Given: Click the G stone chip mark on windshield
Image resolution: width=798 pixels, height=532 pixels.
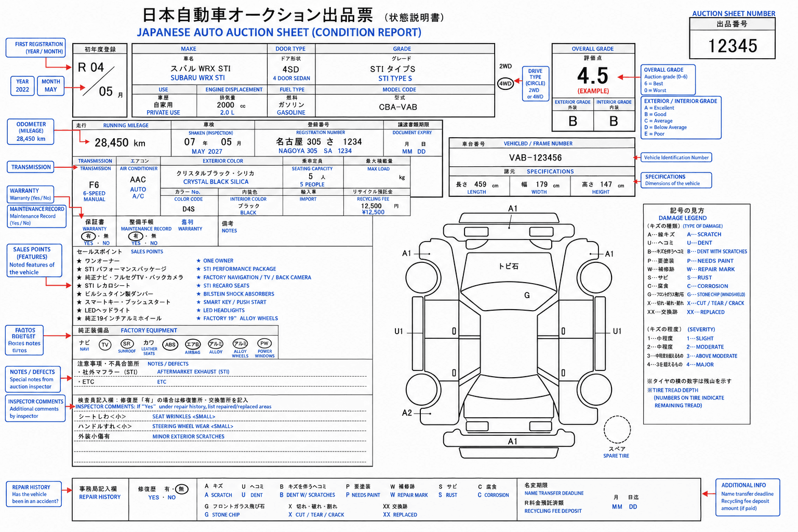Looking at the screenshot, I should [527, 295].
